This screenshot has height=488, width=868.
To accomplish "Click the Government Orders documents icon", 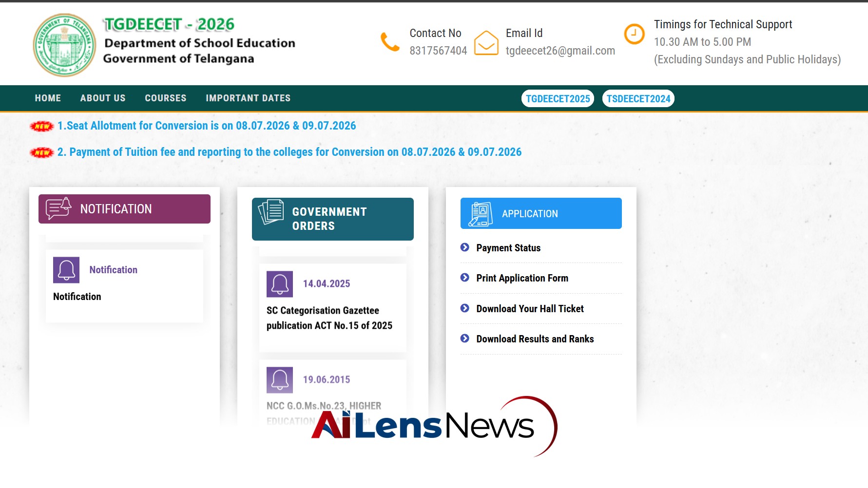I will pos(271,212).
